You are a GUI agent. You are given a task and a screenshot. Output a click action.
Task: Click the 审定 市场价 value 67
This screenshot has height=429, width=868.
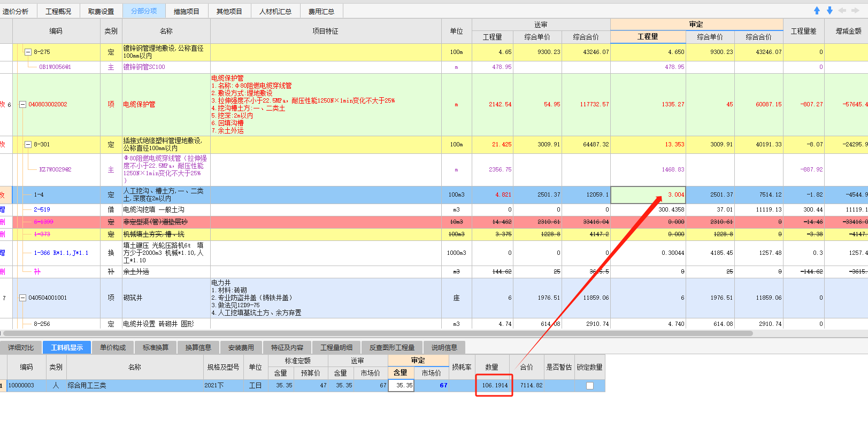(x=443, y=386)
